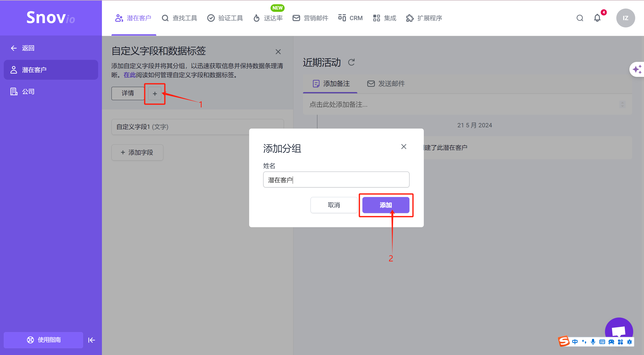Image resolution: width=644 pixels, height=355 pixels.
Task: Open the IME skin settings icon
Action: click(629, 342)
